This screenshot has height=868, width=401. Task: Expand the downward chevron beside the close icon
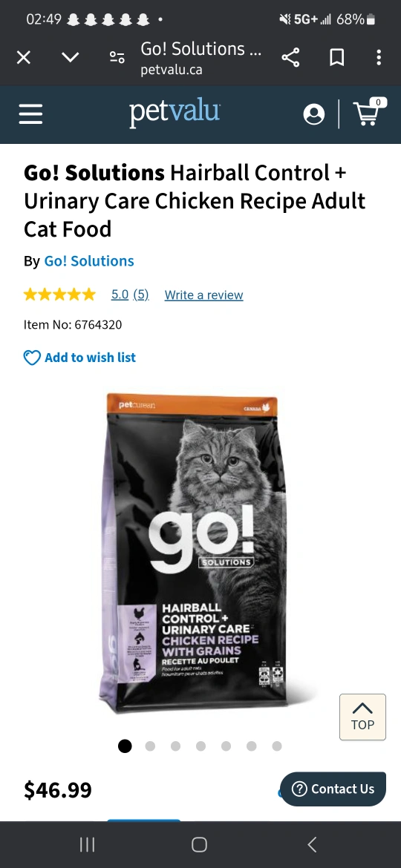tap(70, 57)
